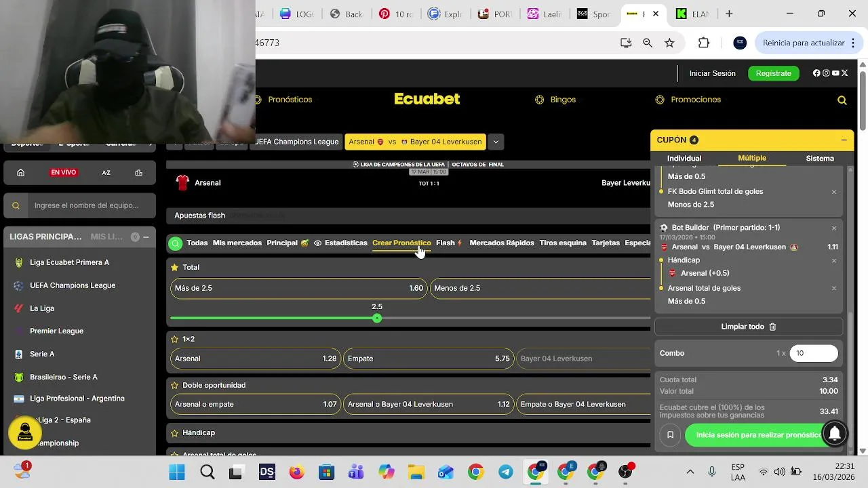Select Menos de 2.5 odds
Screen dimensions: 868x488
[x=540, y=288]
